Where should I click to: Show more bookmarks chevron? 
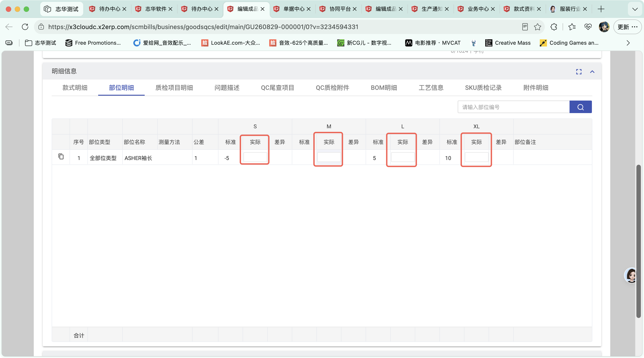tap(628, 43)
